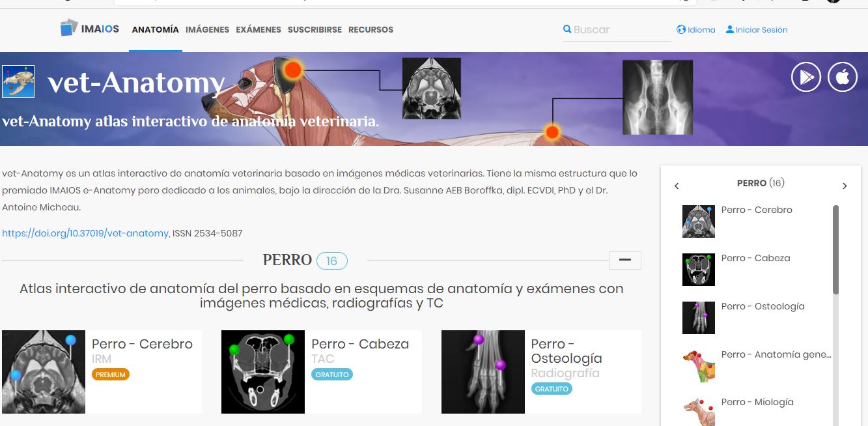Open the SUSCRIBIRSE menu item
This screenshot has height=426, width=868.
(x=315, y=29)
